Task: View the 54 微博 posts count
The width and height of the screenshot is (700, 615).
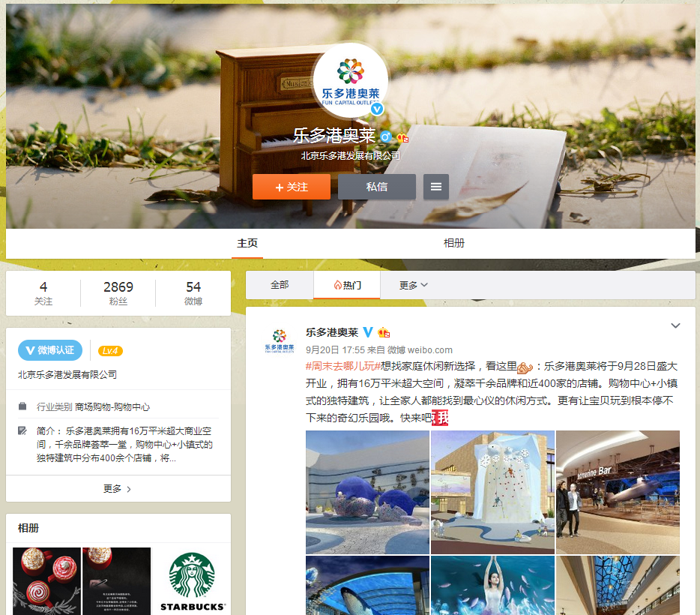Action: [193, 293]
